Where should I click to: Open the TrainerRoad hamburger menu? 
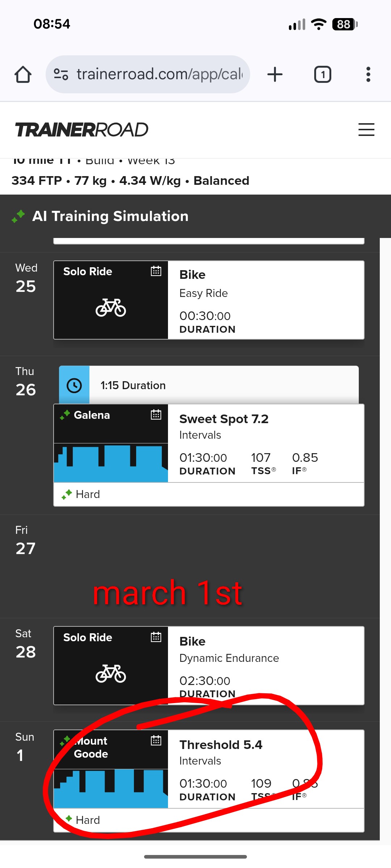(366, 129)
